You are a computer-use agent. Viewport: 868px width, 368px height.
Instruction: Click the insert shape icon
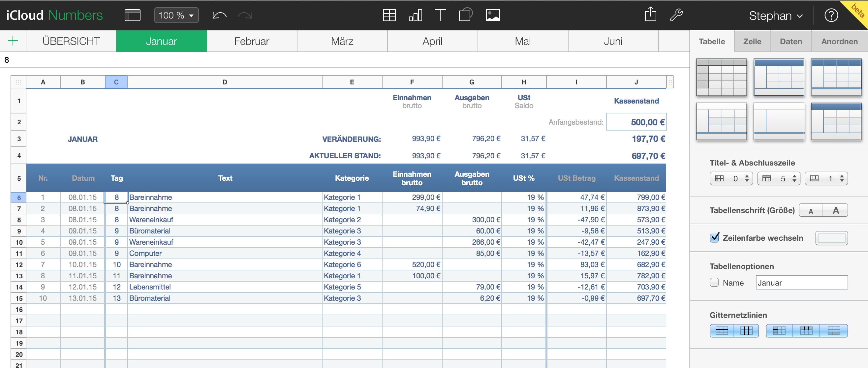pyautogui.click(x=465, y=15)
